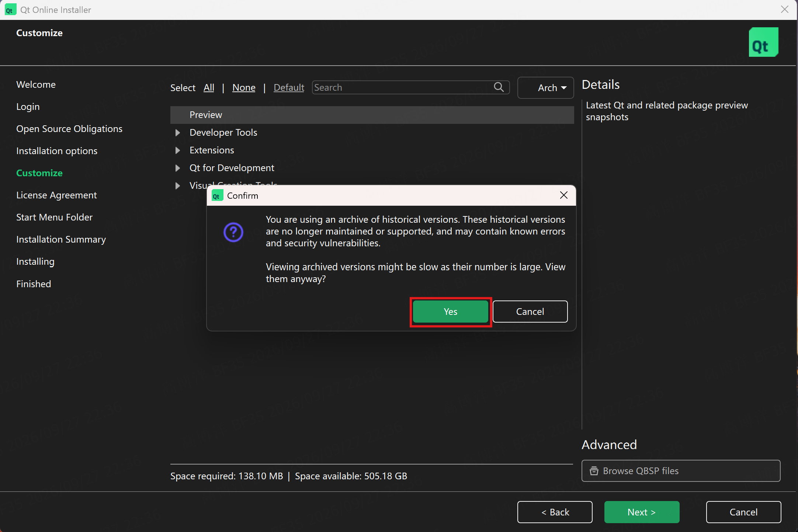Viewport: 798px width, 532px height.
Task: Click the None selection link
Action: coord(244,88)
